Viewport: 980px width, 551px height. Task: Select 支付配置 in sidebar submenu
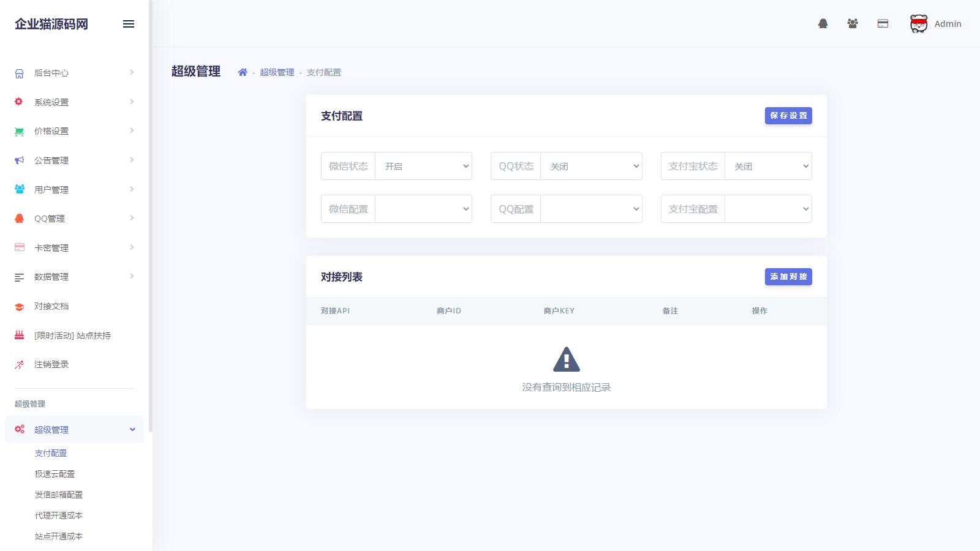click(51, 453)
